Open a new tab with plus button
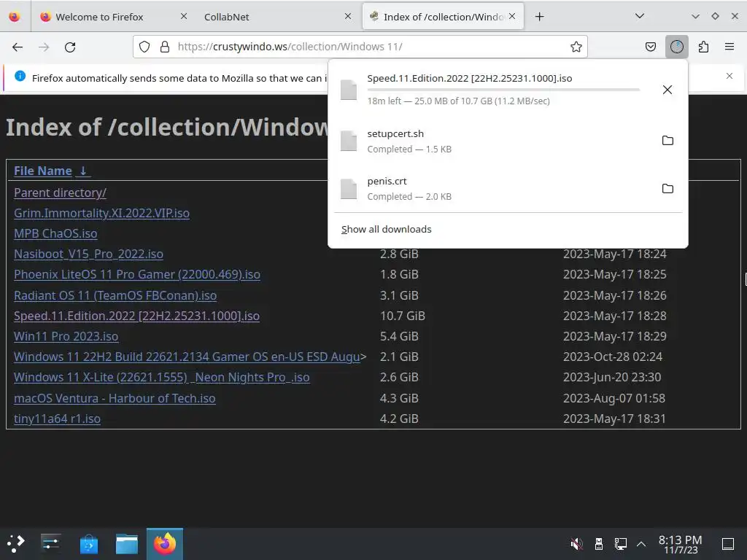This screenshot has height=560, width=747. (x=539, y=17)
